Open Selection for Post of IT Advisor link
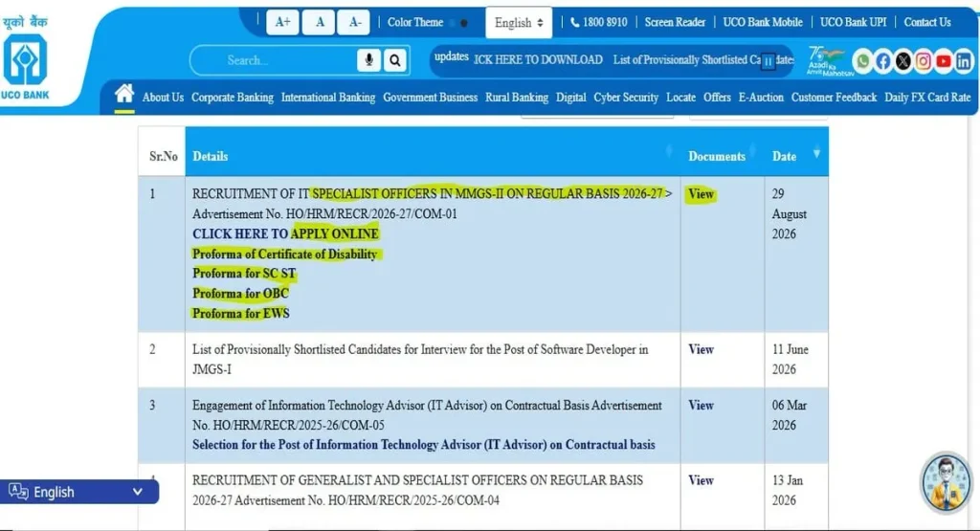 pyautogui.click(x=424, y=445)
